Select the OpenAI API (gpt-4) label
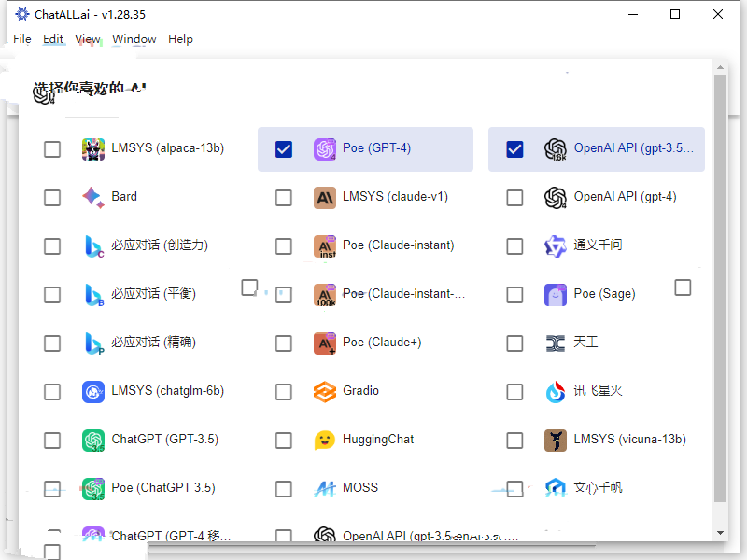The width and height of the screenshot is (747, 560). click(625, 197)
